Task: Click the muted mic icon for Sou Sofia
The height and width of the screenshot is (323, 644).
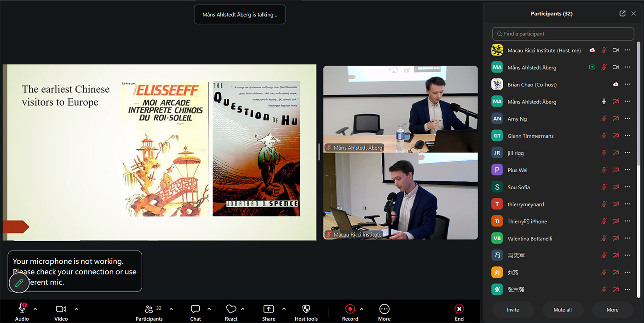Action: 604,187
